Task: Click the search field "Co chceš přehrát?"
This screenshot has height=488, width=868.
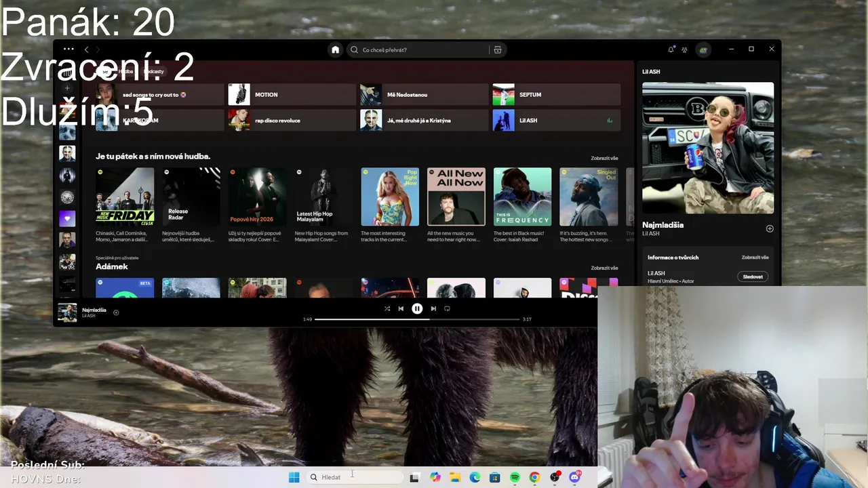Action: (x=418, y=49)
